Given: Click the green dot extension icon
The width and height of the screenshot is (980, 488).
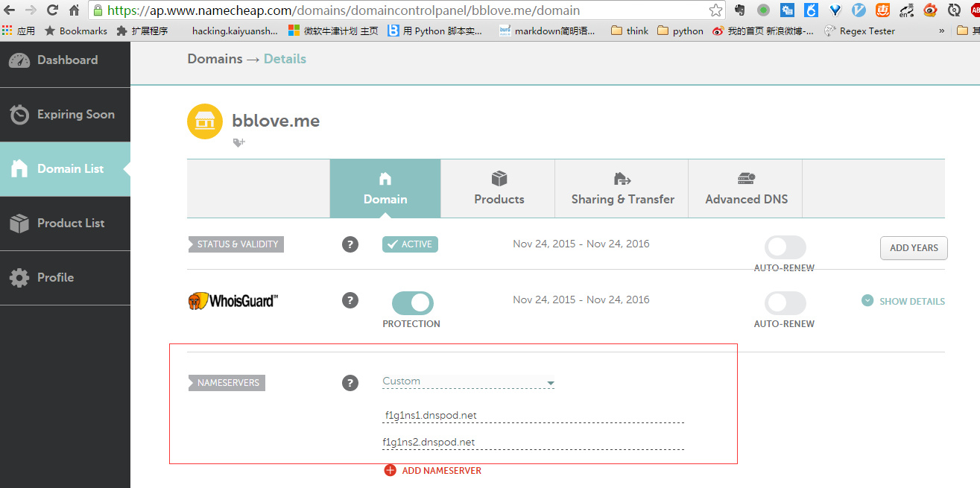Looking at the screenshot, I should point(763,10).
